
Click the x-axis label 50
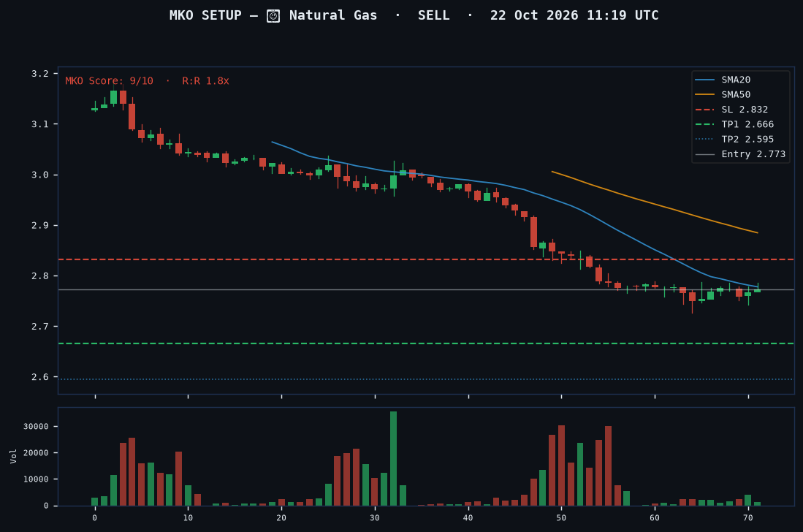[x=561, y=518]
